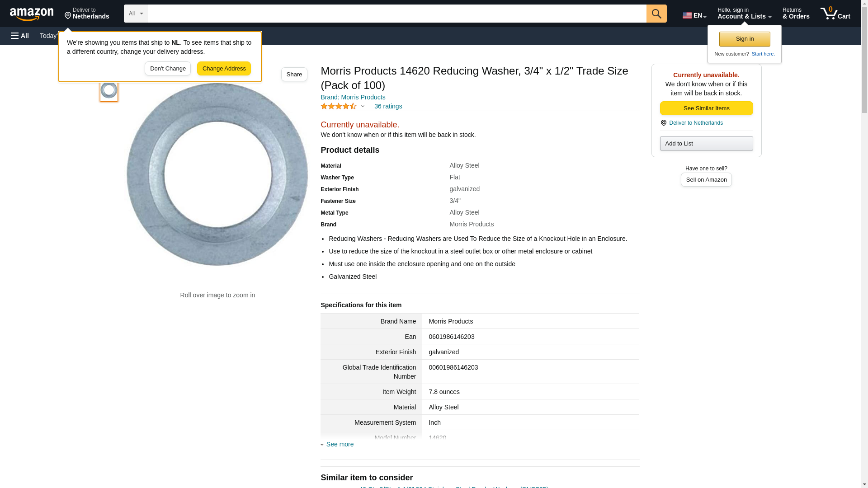The height and width of the screenshot is (488, 868).
Task: Open the EN language flag selector
Action: pyautogui.click(x=694, y=15)
